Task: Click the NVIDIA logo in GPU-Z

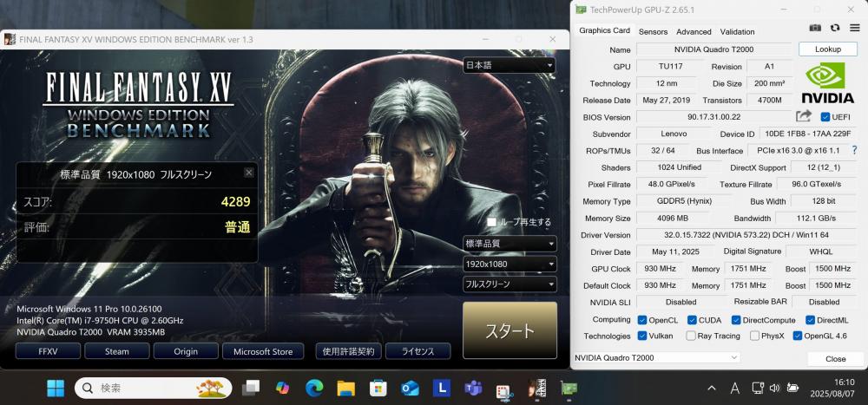Action: 827,82
